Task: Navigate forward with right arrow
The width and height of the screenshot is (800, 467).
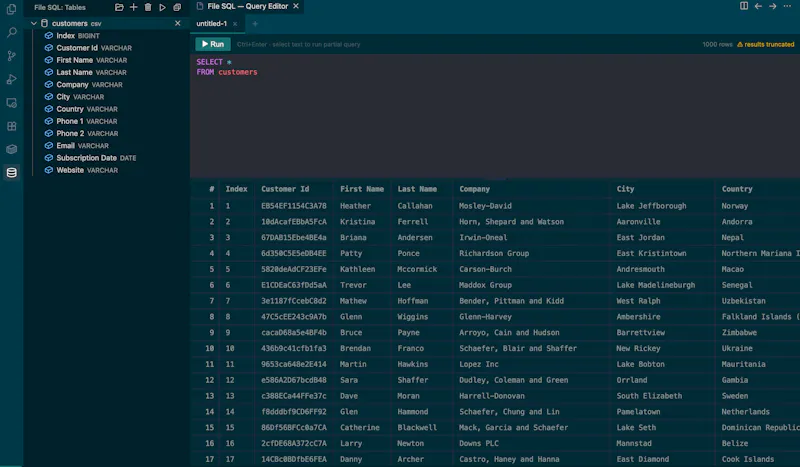Action: (772, 6)
